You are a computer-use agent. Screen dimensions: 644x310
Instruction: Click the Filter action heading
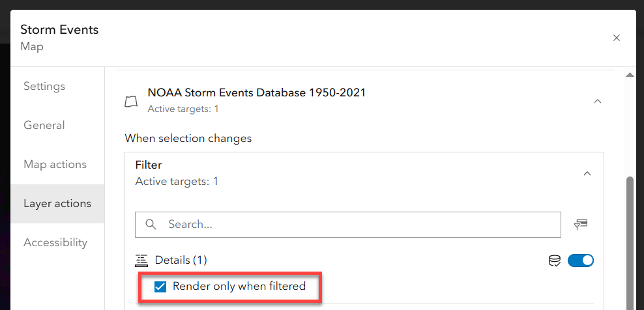coord(149,165)
